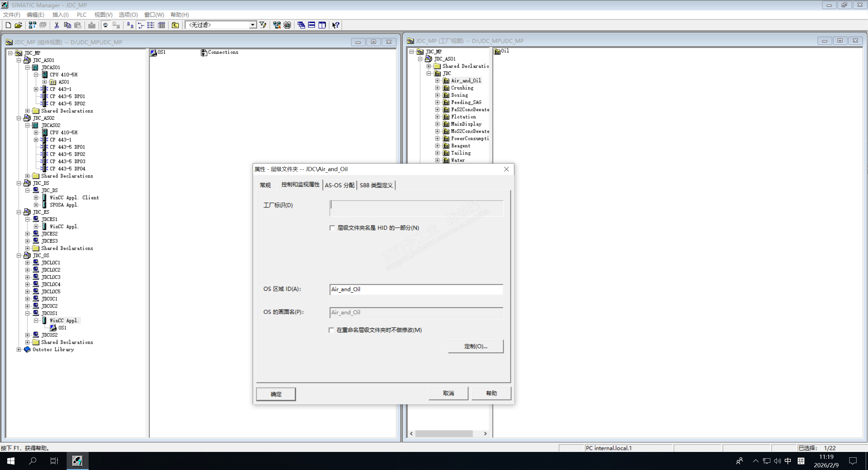This screenshot has height=470, width=868.
Task: Check no modification when renaming hierarchy folder
Action: point(331,330)
